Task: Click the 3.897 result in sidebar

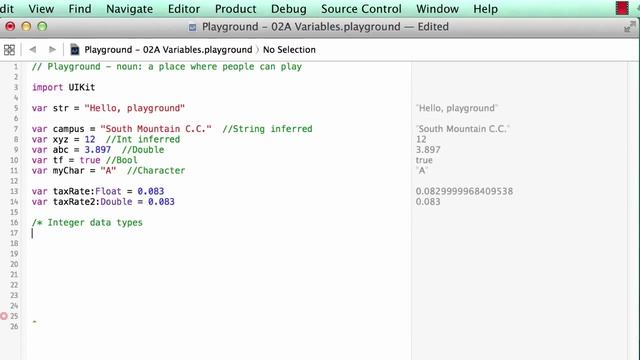Action: click(x=428, y=150)
